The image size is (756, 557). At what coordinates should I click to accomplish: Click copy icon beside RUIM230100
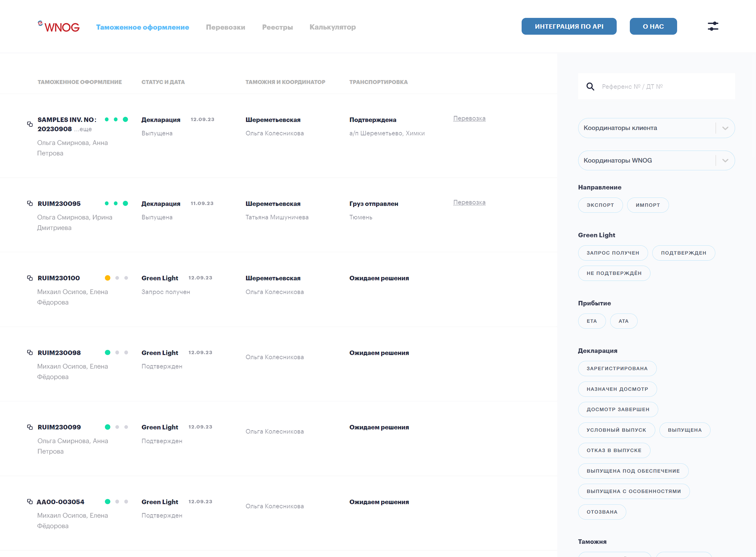30,278
